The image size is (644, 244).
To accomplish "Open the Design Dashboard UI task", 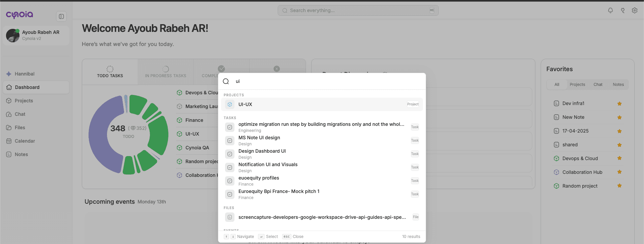I will [322, 154].
